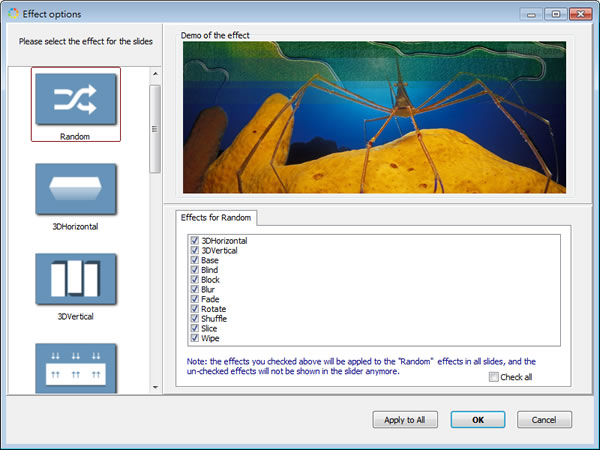Confirm with the OK button

click(x=478, y=420)
